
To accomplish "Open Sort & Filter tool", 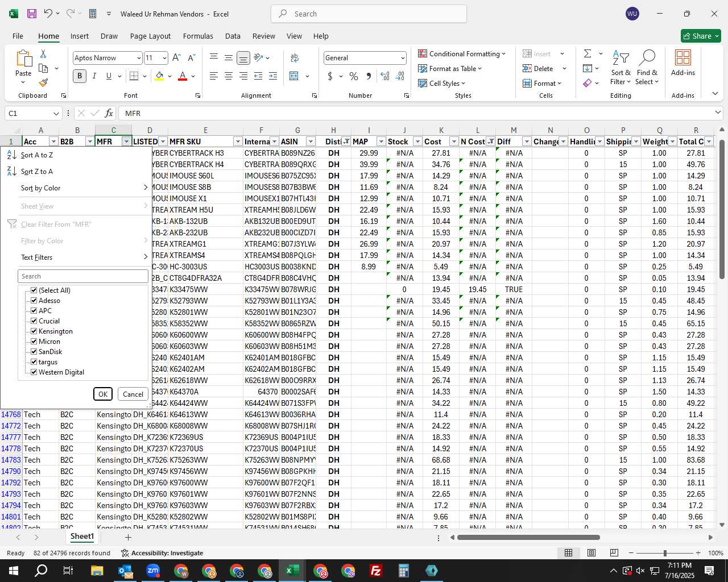I will pyautogui.click(x=621, y=68).
